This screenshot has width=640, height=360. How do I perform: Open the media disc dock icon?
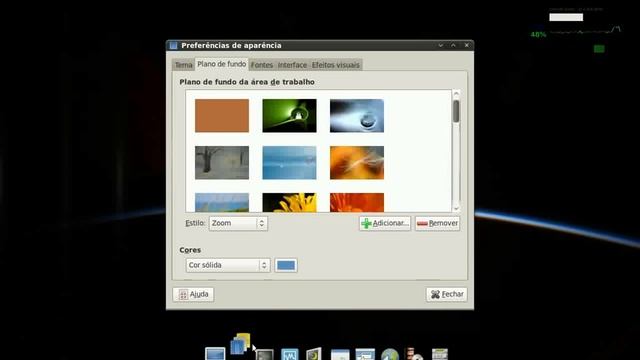click(x=414, y=354)
